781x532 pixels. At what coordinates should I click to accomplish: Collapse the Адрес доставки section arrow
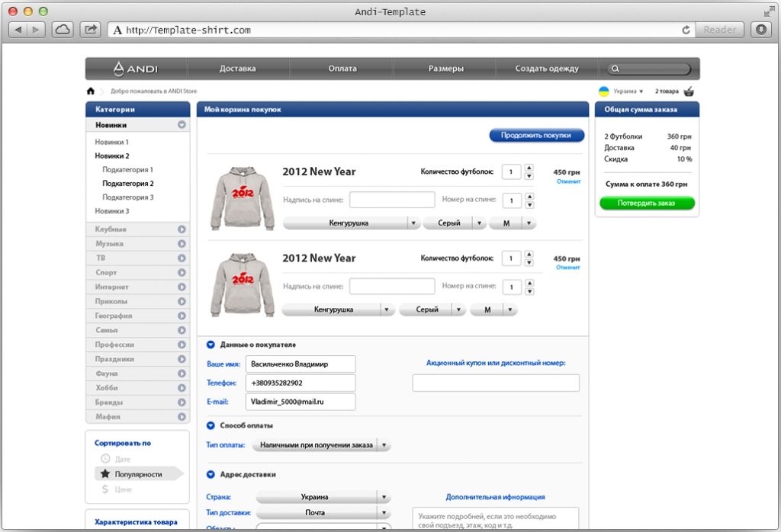211,474
